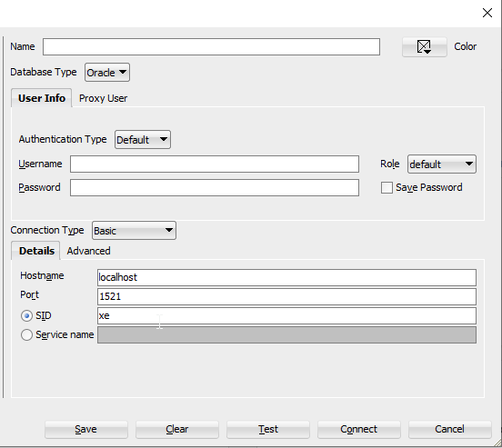This screenshot has height=448, width=502.
Task: Close the connection dialog window
Action: 487,13
